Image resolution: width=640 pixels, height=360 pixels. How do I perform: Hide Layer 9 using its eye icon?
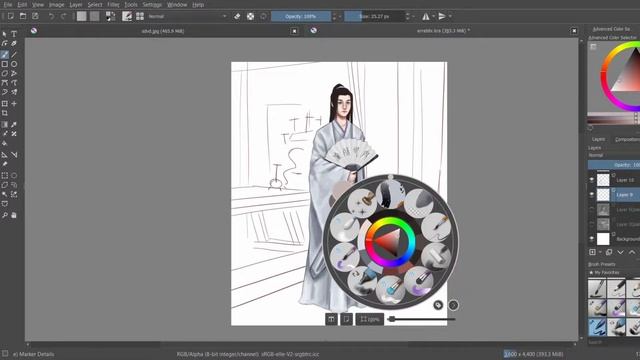(592, 195)
